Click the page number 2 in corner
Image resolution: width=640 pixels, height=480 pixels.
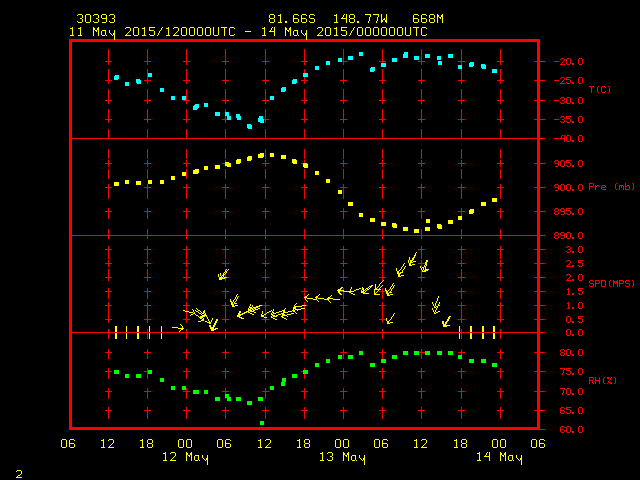click(19, 474)
